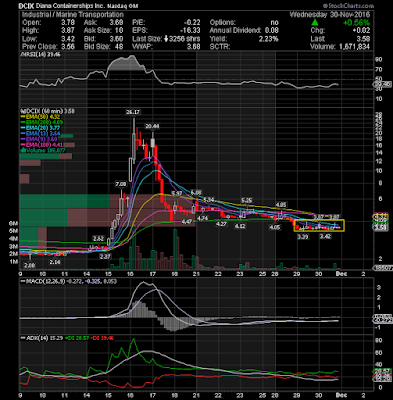Screen dimensions: 393x400
Task: Click the 2.82 price annotation
Action: pyautogui.click(x=98, y=239)
